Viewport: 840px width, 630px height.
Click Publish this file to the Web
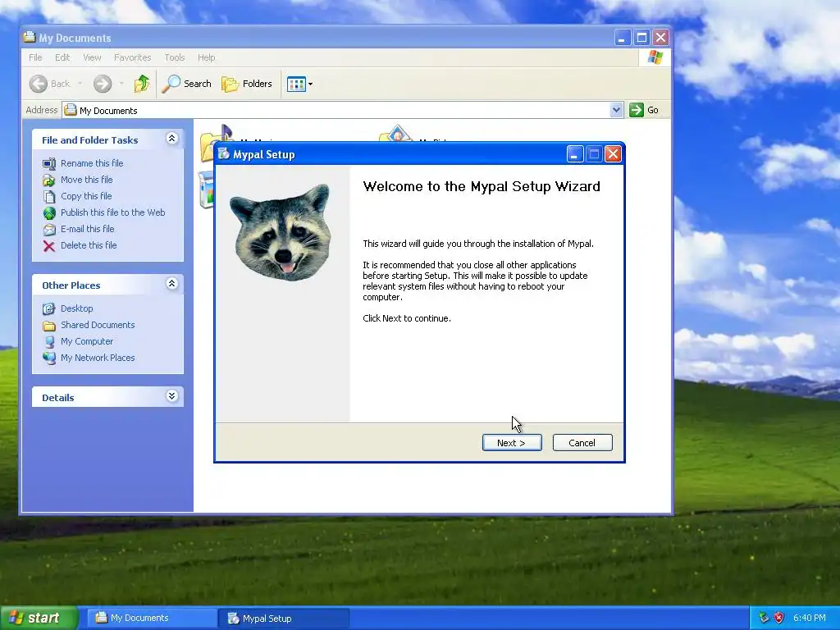point(112,212)
